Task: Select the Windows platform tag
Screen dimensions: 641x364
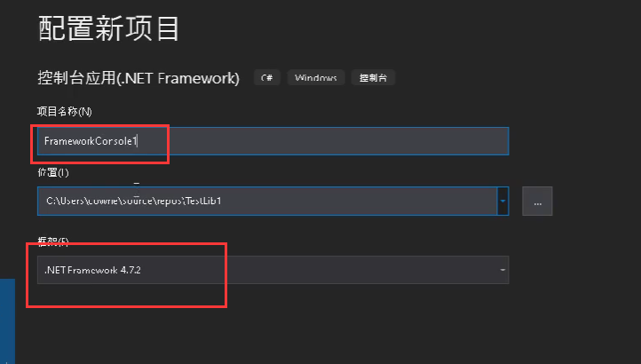Action: [x=315, y=77]
